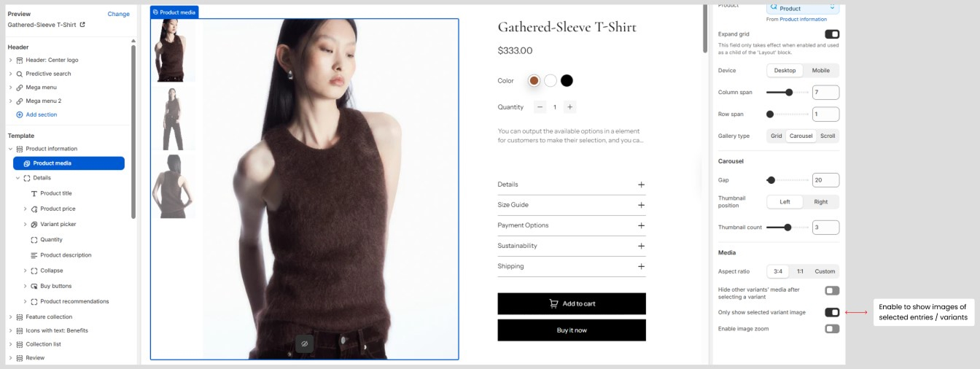
Task: Enable image zoom toggle
Action: click(832, 329)
